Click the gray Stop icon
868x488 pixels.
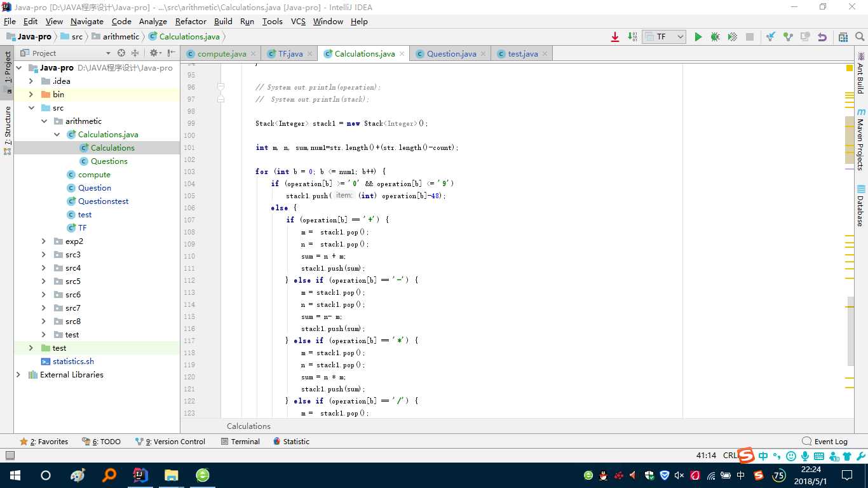click(x=750, y=37)
